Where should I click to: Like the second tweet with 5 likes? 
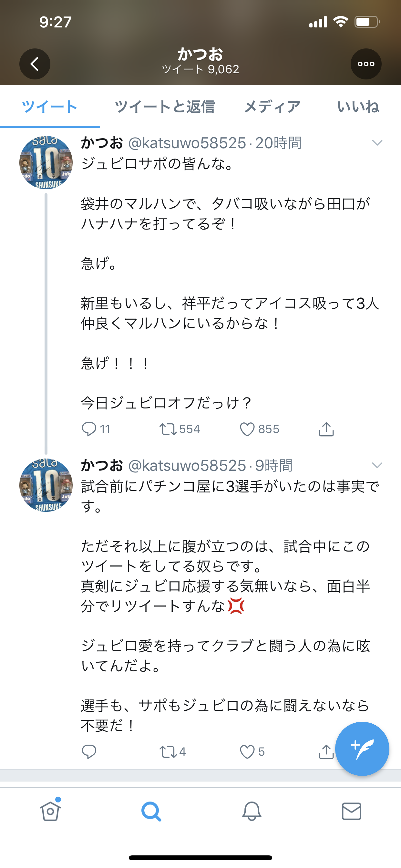coord(247,752)
